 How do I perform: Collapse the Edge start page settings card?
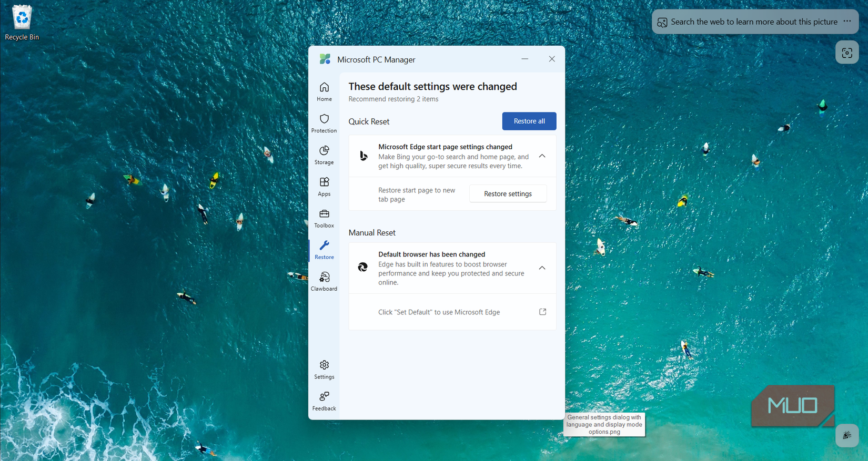[x=542, y=156]
